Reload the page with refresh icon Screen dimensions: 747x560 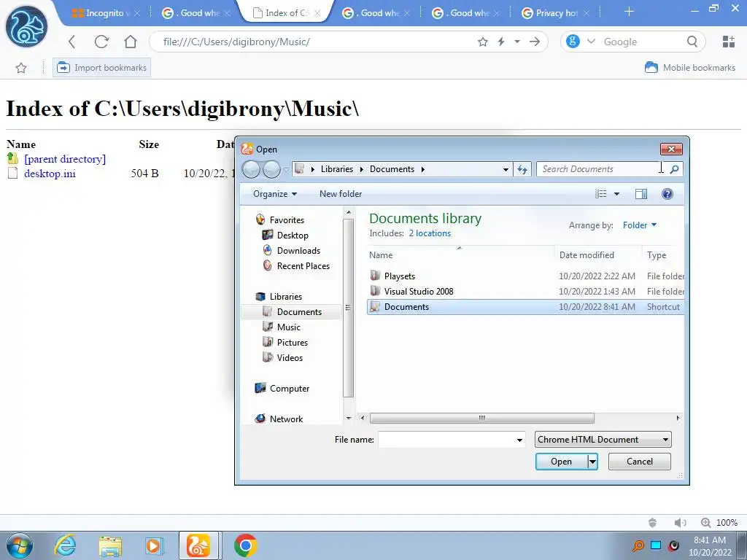pos(101,42)
